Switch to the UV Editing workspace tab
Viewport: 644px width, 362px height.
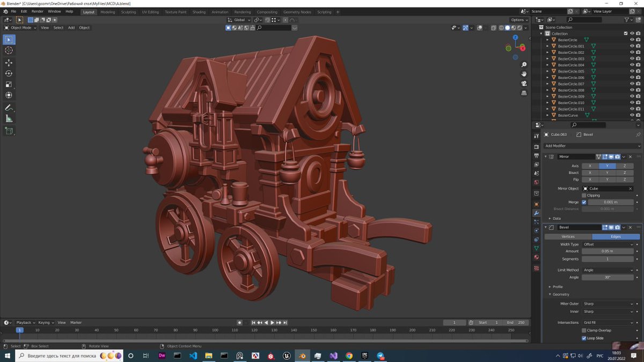[x=150, y=12]
